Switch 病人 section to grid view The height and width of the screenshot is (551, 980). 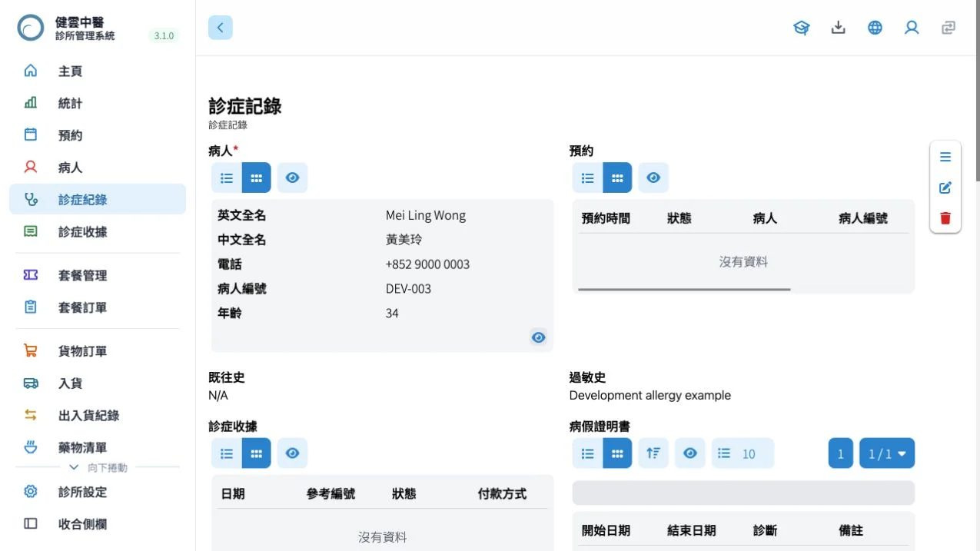[257, 178]
